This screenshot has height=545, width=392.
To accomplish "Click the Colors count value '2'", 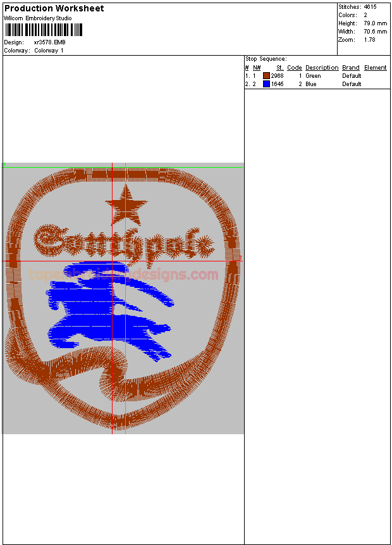I will point(365,15).
